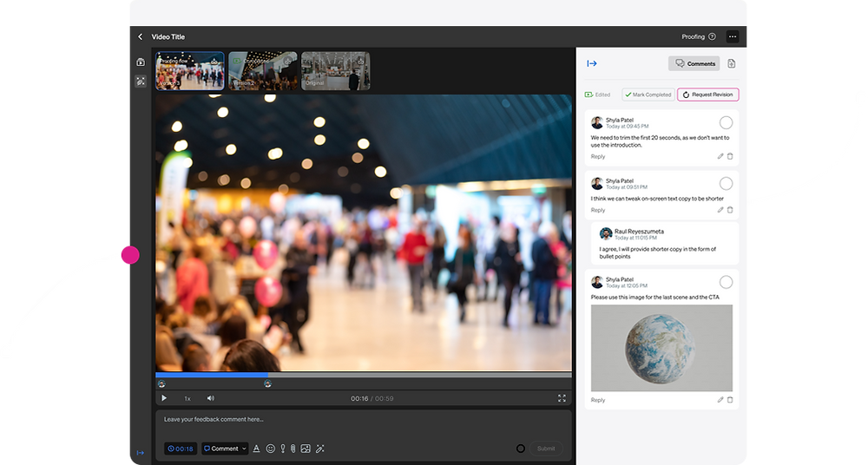The width and height of the screenshot is (868, 465).
Task: Mark the trim first 20 seconds comment resolved
Action: click(726, 122)
